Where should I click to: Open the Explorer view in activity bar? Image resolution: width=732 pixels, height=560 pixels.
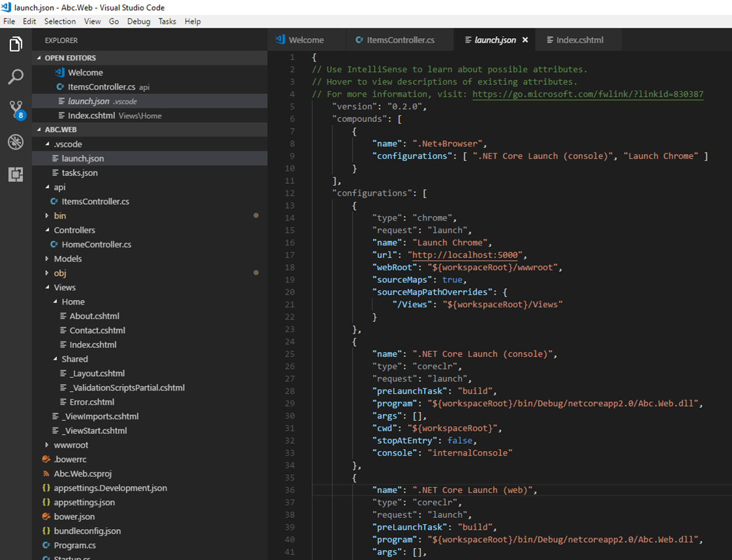click(x=16, y=45)
